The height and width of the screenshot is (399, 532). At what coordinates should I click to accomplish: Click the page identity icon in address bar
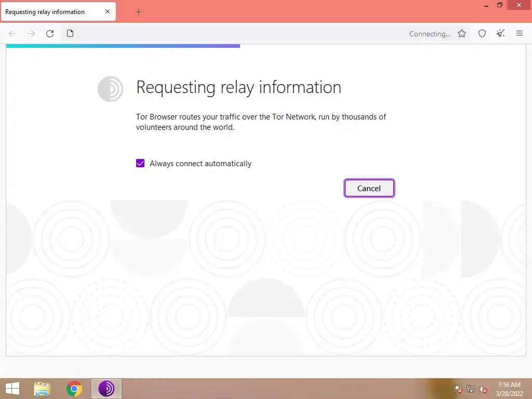pos(70,33)
